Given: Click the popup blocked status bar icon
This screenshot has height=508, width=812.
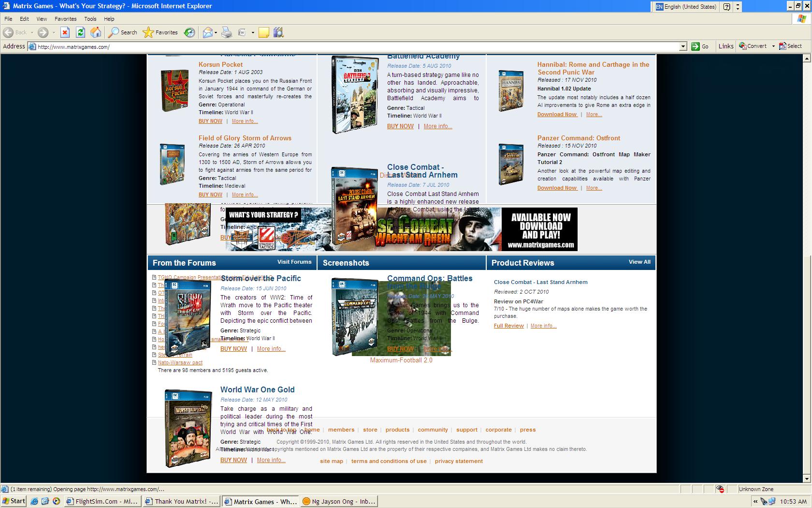Looking at the screenshot, I should (x=720, y=489).
